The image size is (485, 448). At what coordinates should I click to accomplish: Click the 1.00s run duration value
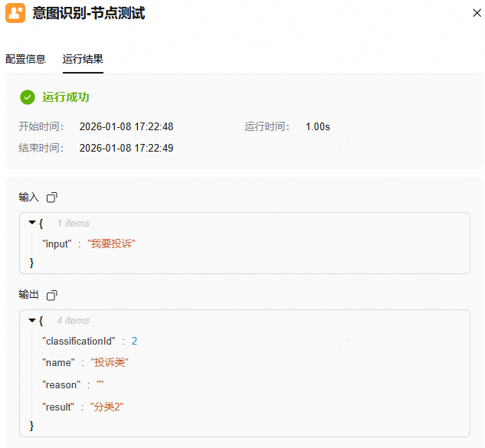pyautogui.click(x=318, y=127)
